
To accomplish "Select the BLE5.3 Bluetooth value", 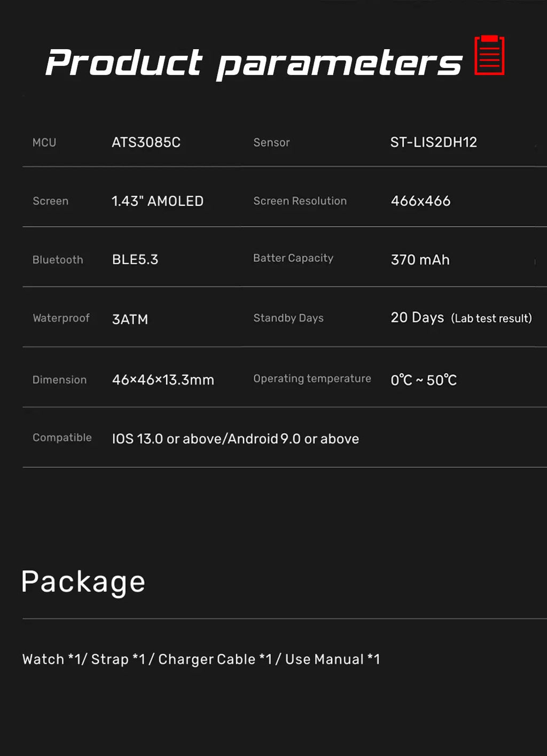I will pos(135,259).
